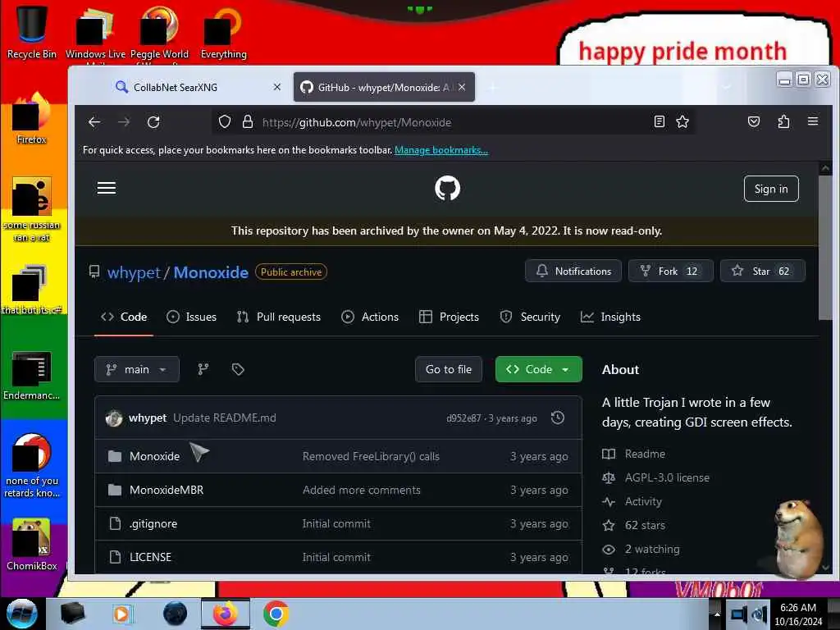Viewport: 840px width, 630px height.
Task: Open the .gitignore file
Action: click(153, 524)
